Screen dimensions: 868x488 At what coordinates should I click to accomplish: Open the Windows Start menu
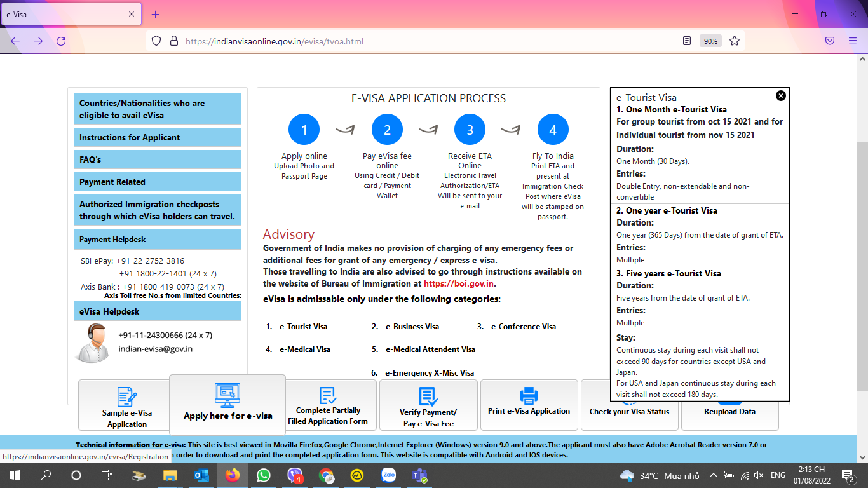pyautogui.click(x=15, y=475)
